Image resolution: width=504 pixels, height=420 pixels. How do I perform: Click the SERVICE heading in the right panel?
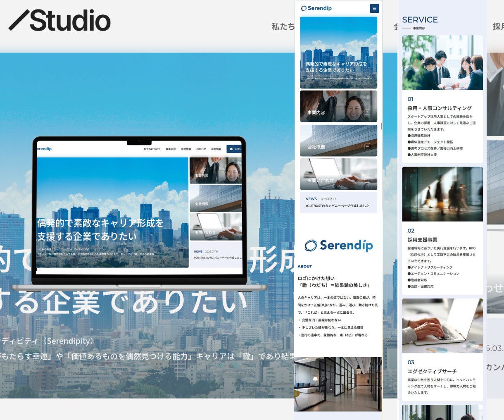point(420,19)
